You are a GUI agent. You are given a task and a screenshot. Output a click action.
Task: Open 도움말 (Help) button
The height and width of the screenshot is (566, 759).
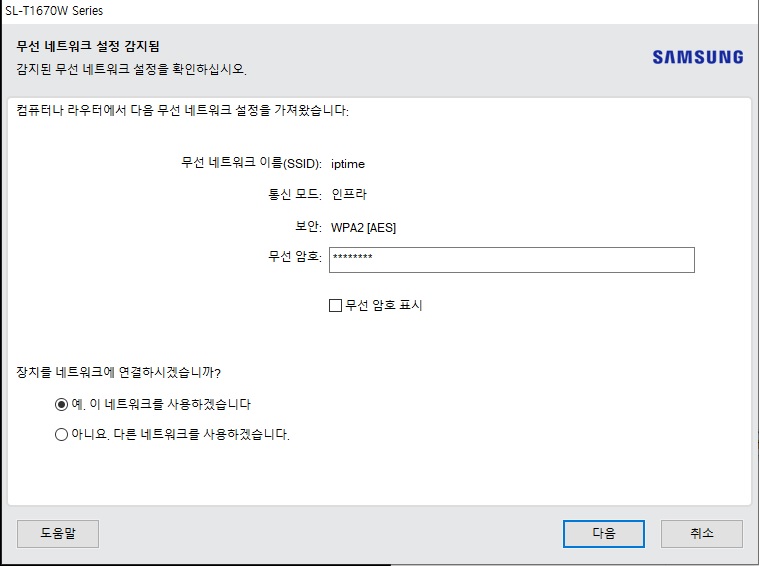(x=58, y=534)
